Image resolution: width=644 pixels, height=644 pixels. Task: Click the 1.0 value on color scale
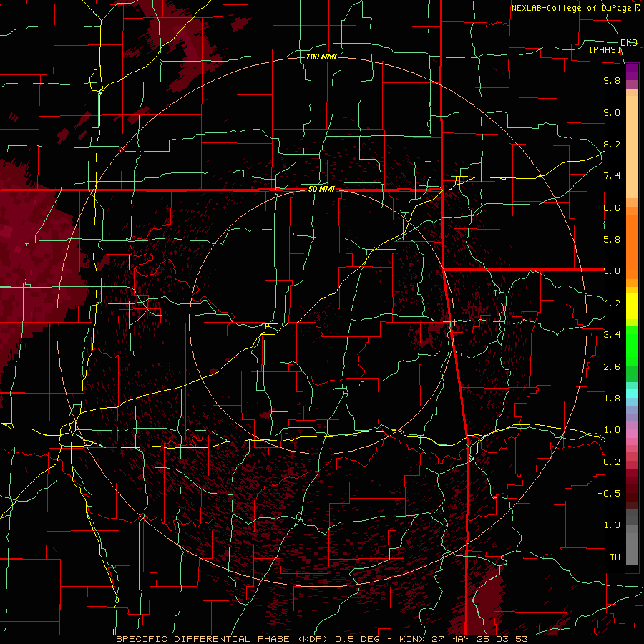pos(612,430)
